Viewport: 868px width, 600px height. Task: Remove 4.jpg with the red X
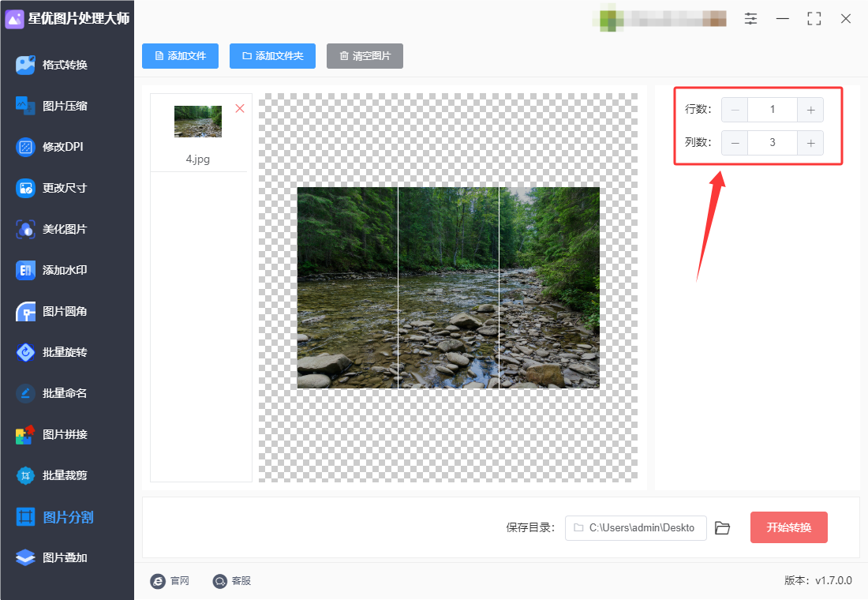pos(240,109)
